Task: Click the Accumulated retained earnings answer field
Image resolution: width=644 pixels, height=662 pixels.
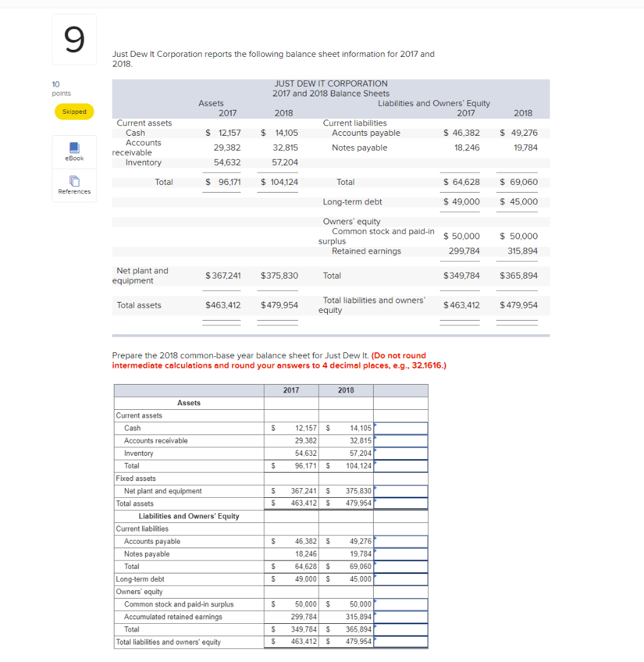Action: coord(401,617)
